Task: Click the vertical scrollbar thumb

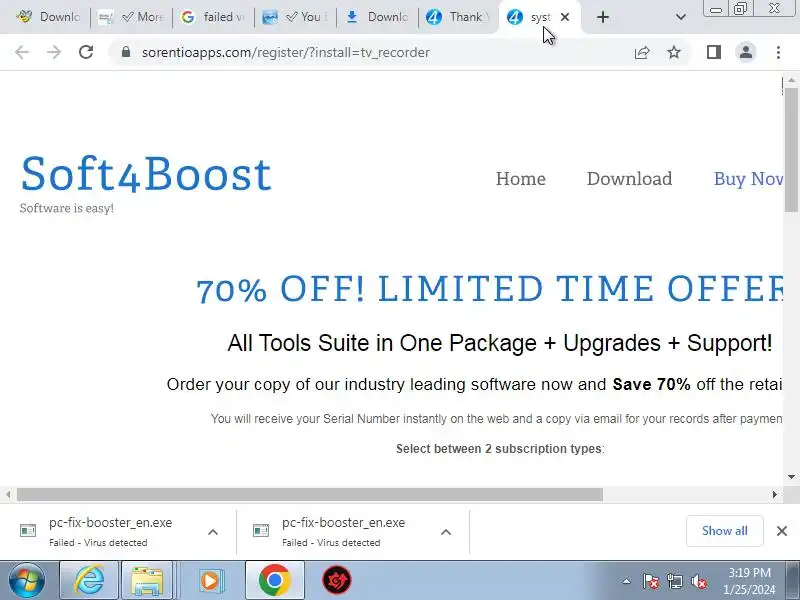Action: tap(791, 149)
